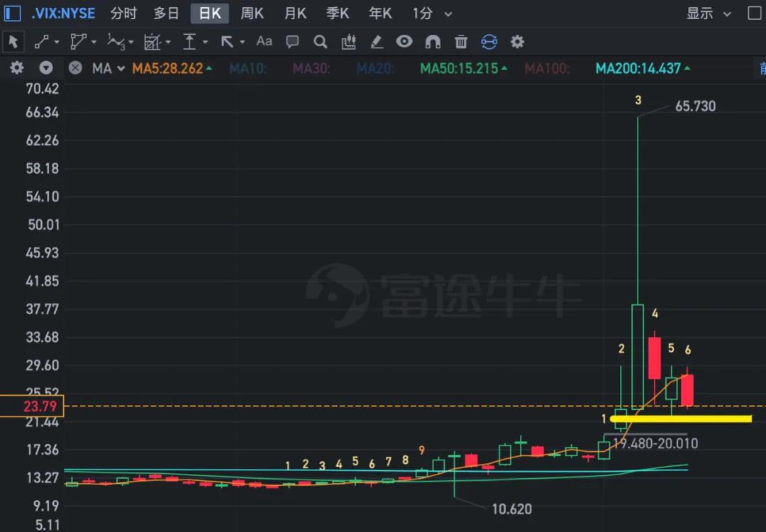766x532 pixels.
Task: Click the chart sync refresh button
Action: [x=489, y=42]
